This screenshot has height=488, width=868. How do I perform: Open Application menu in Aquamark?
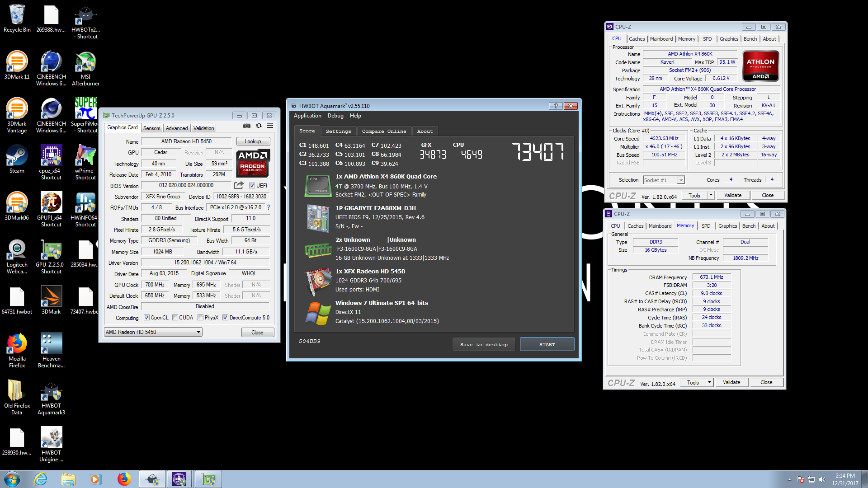307,116
